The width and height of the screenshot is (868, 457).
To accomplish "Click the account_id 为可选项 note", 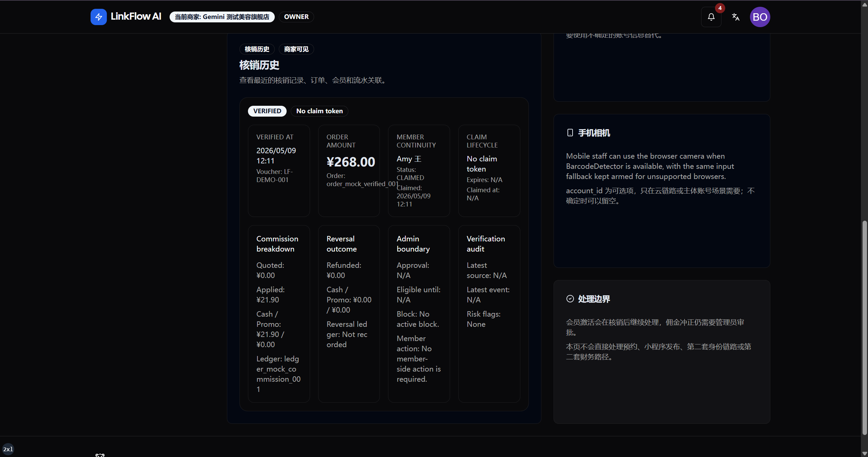I will click(x=660, y=196).
